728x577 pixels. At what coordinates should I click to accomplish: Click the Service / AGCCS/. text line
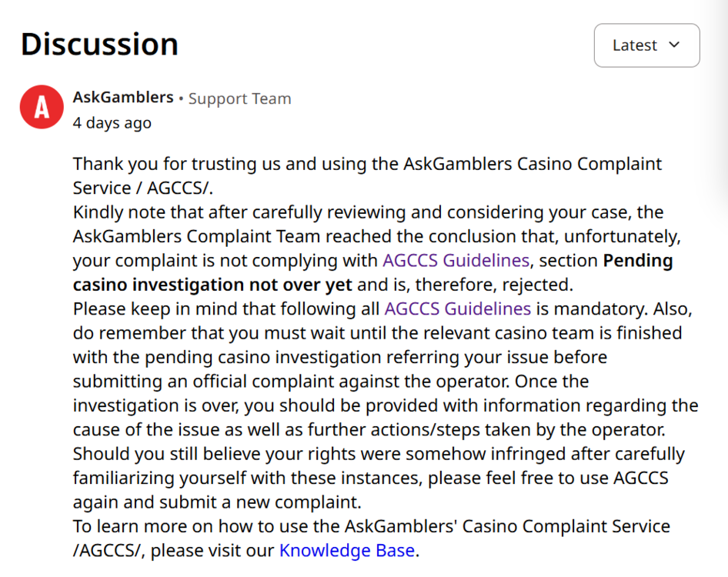pos(143,188)
